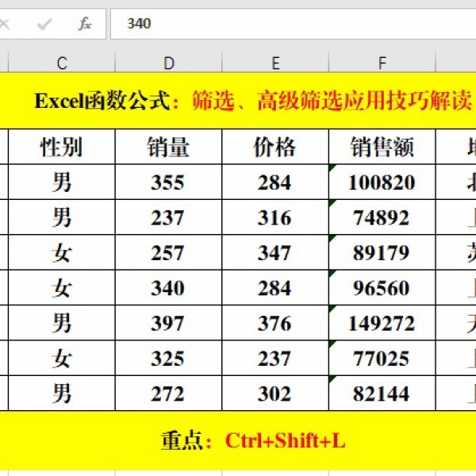Select the 性别 cell '女' beside 257

pos(62,252)
